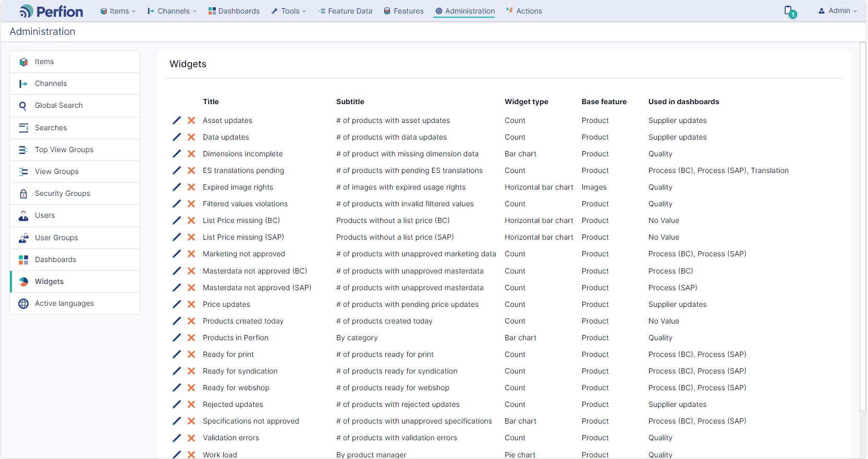Click the Used in dashboards column header
Image resolution: width=868 pixels, height=459 pixels.
point(684,102)
